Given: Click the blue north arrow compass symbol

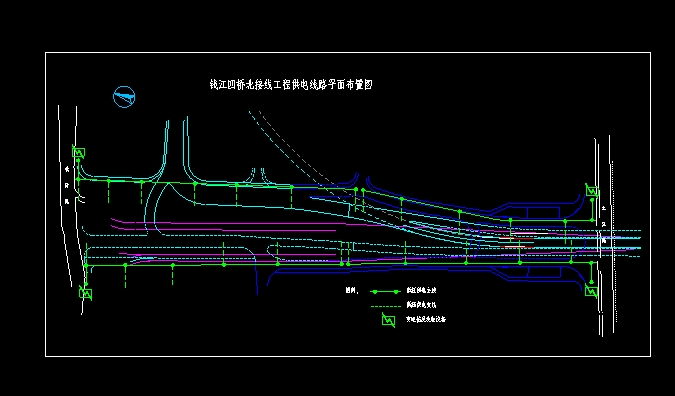Looking at the screenshot, I should coord(124,97).
